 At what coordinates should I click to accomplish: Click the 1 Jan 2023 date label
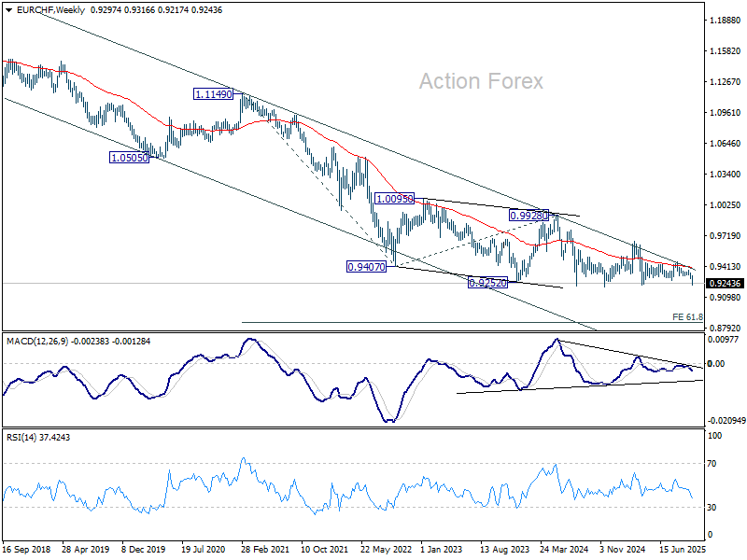pyautogui.click(x=441, y=550)
